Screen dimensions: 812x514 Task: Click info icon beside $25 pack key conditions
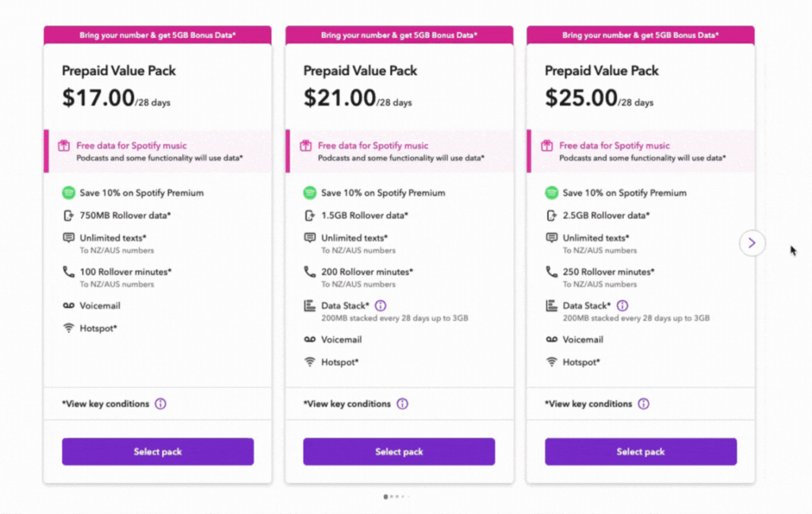pyautogui.click(x=643, y=404)
